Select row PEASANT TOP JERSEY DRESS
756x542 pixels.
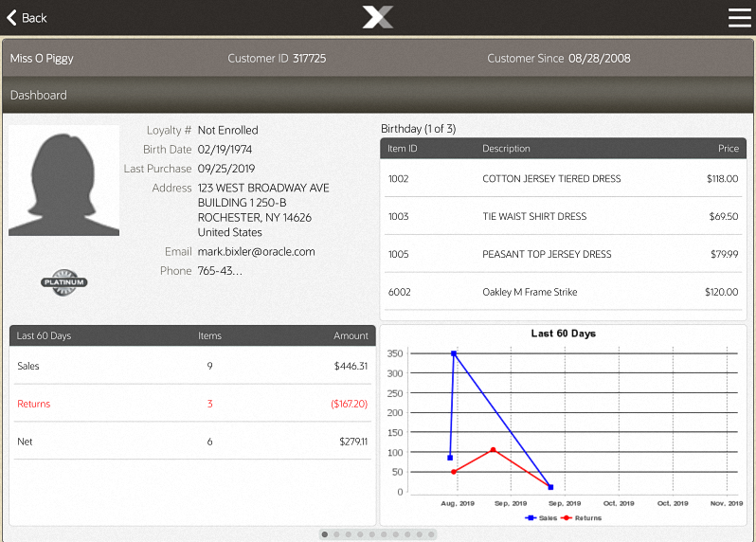click(x=563, y=254)
